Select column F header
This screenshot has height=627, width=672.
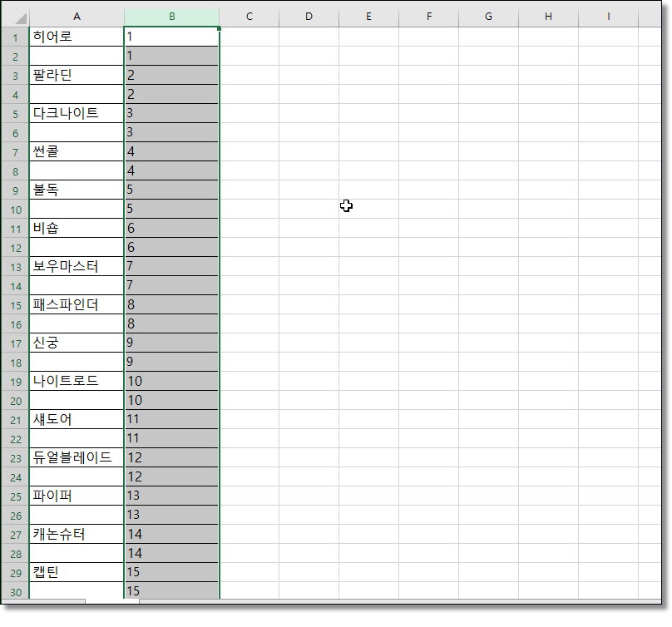[x=428, y=17]
